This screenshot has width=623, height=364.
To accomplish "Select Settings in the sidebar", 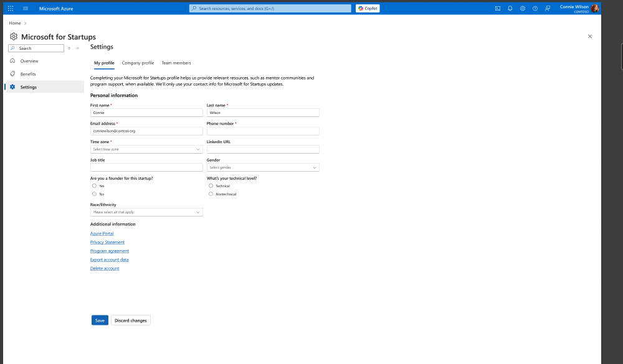I will [45, 87].
